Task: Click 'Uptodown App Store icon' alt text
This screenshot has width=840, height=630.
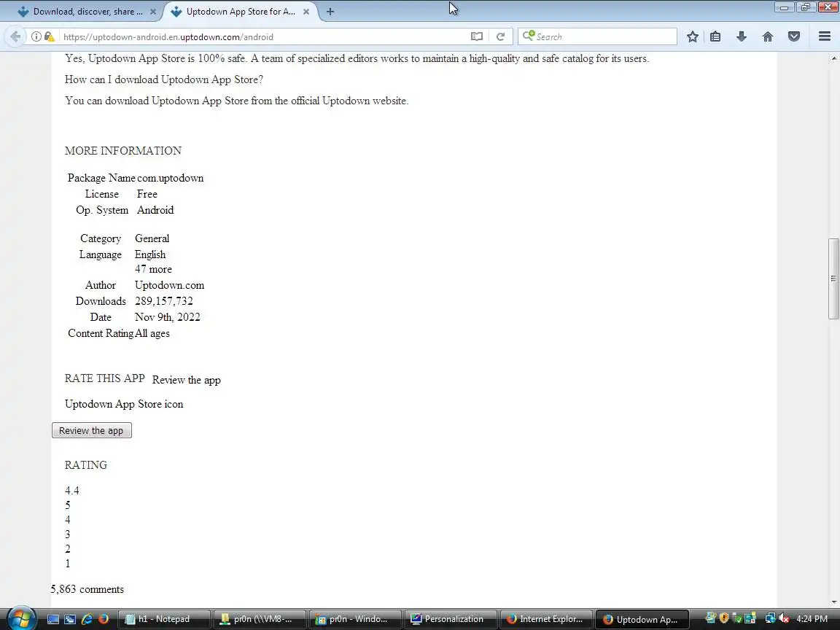Action: click(124, 404)
